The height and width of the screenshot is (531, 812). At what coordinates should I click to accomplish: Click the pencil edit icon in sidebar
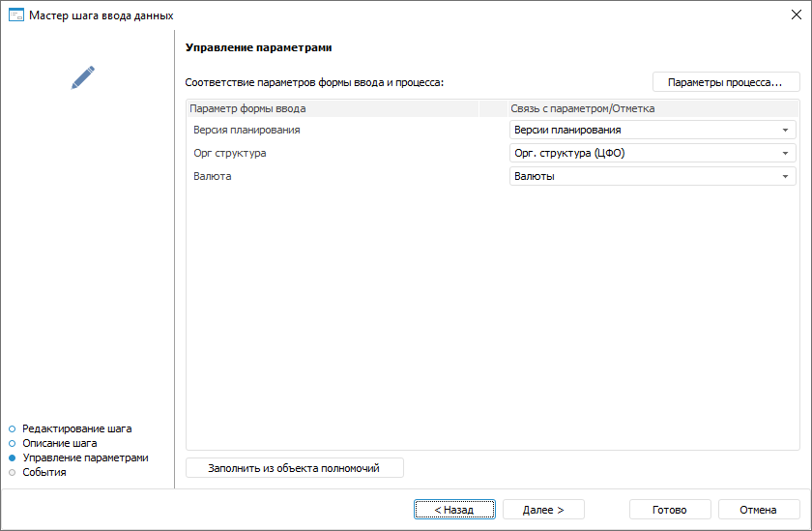click(x=83, y=77)
